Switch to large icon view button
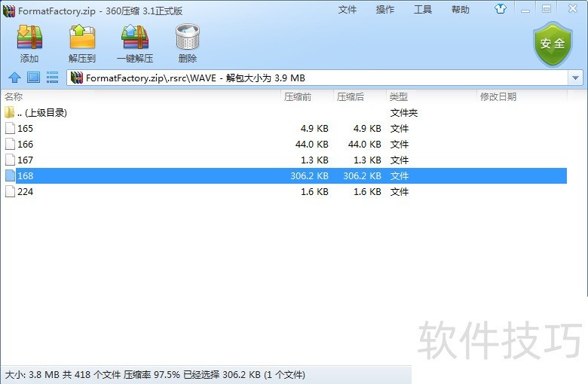 click(33, 78)
